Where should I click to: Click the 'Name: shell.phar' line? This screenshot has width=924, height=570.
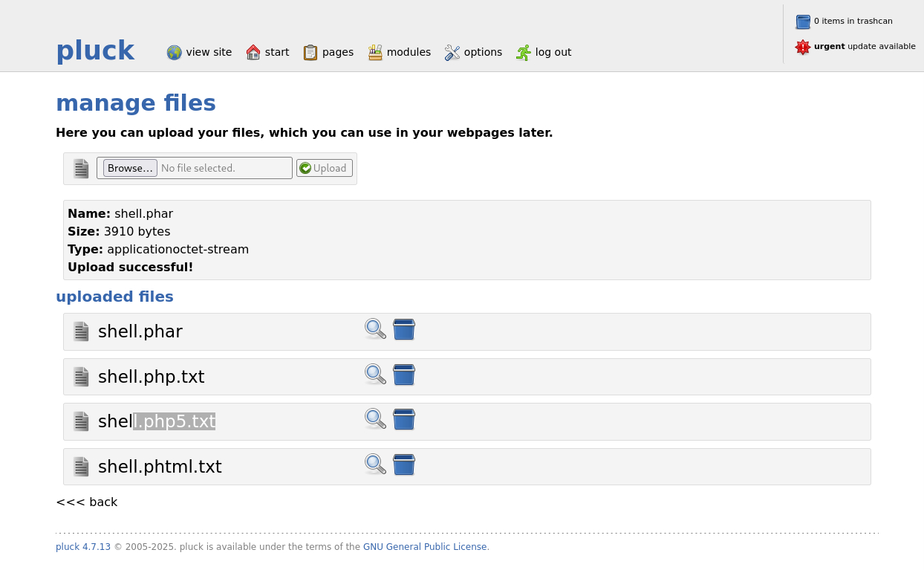pos(120,213)
